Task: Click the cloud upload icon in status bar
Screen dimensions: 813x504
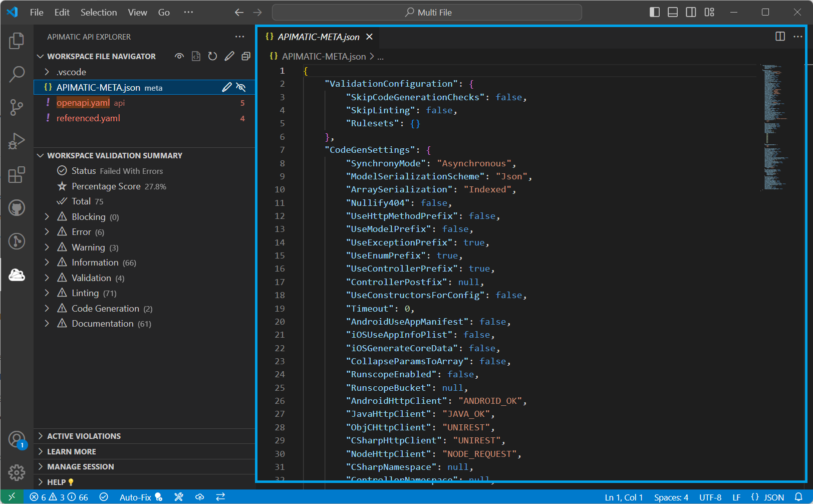Action: tap(199, 497)
